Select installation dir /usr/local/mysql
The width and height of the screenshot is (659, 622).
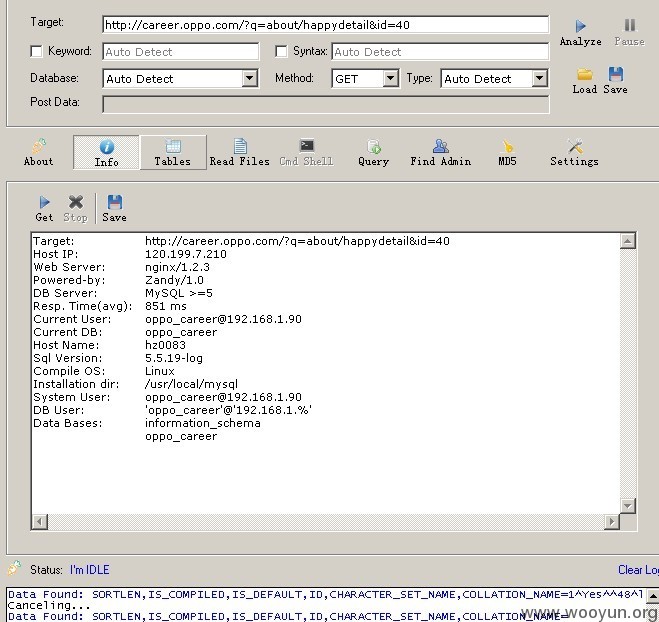(191, 384)
